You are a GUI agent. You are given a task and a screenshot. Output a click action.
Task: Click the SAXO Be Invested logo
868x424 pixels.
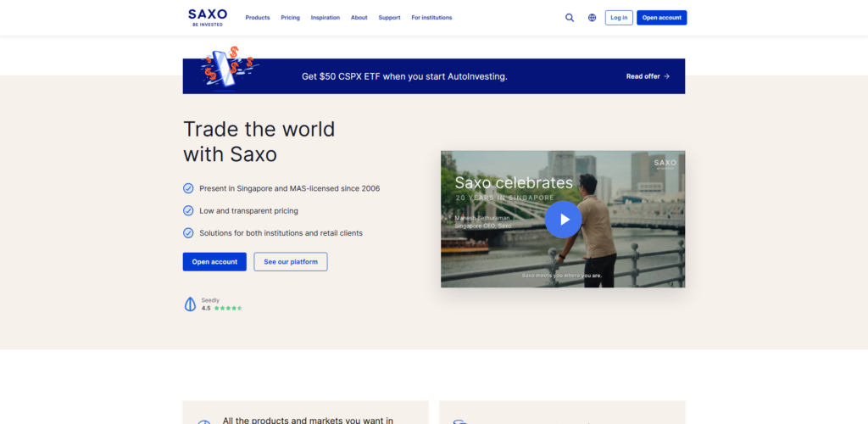click(208, 18)
